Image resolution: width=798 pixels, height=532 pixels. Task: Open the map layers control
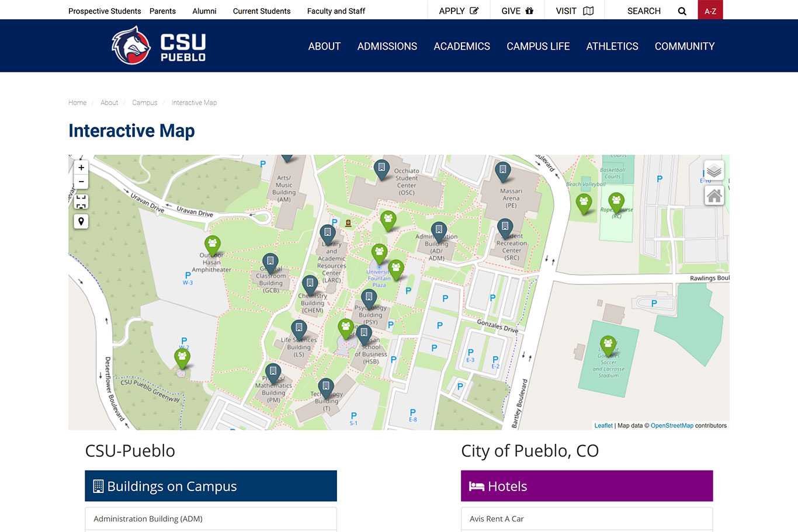pyautogui.click(x=714, y=171)
